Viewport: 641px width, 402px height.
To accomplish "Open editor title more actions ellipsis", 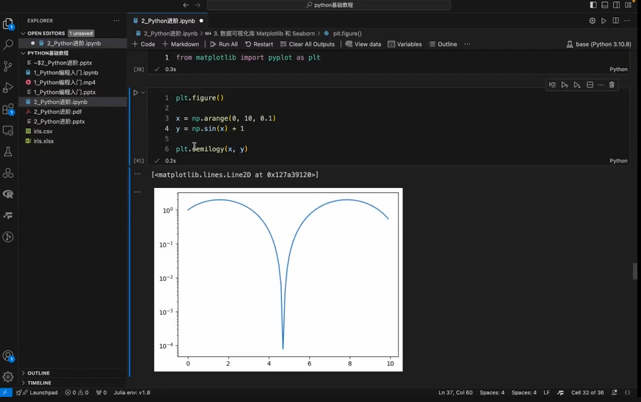I will point(627,20).
